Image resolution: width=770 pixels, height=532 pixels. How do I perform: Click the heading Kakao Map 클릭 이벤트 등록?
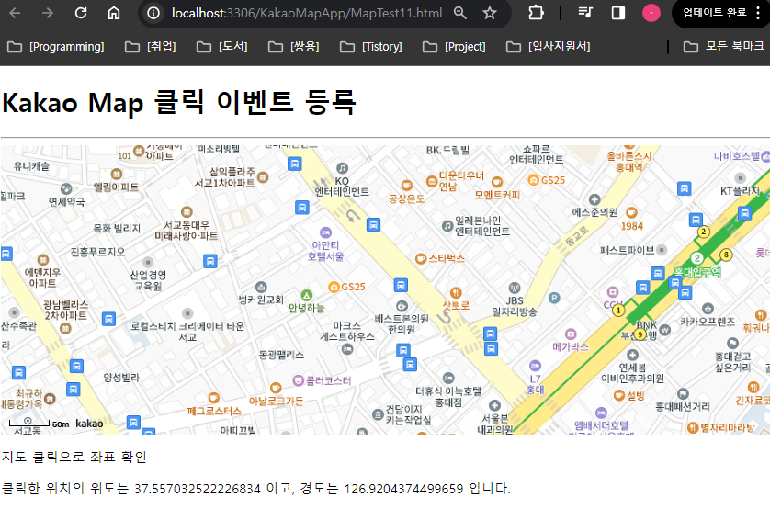click(x=179, y=102)
